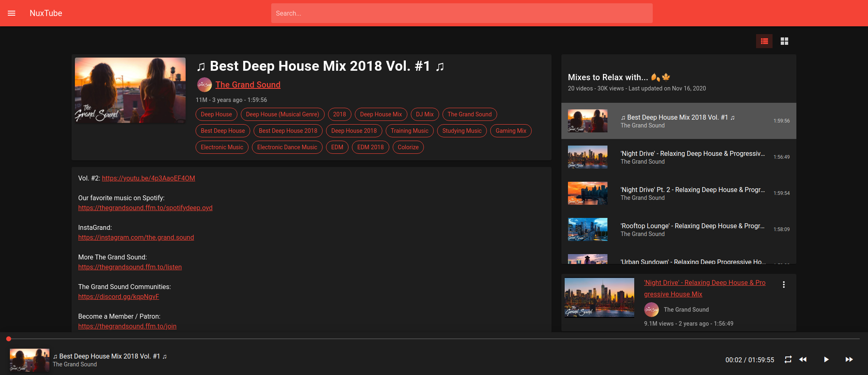Select the Deep House Mix tag
Viewport: 868px width, 375px height.
381,114
